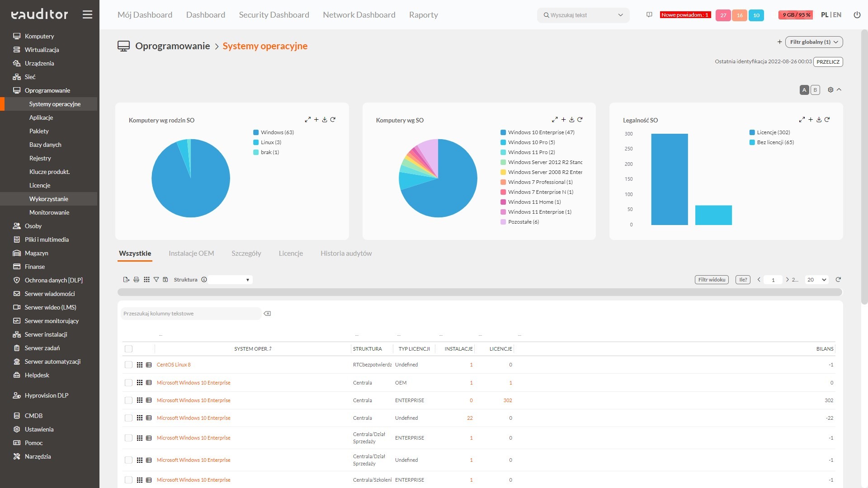
Task: Refresh the Komputery wg rodzin SO chart
Action: coord(333,120)
